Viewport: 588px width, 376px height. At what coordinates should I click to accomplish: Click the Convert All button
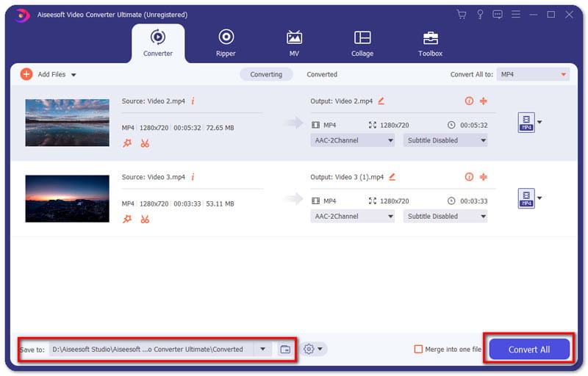pos(529,349)
